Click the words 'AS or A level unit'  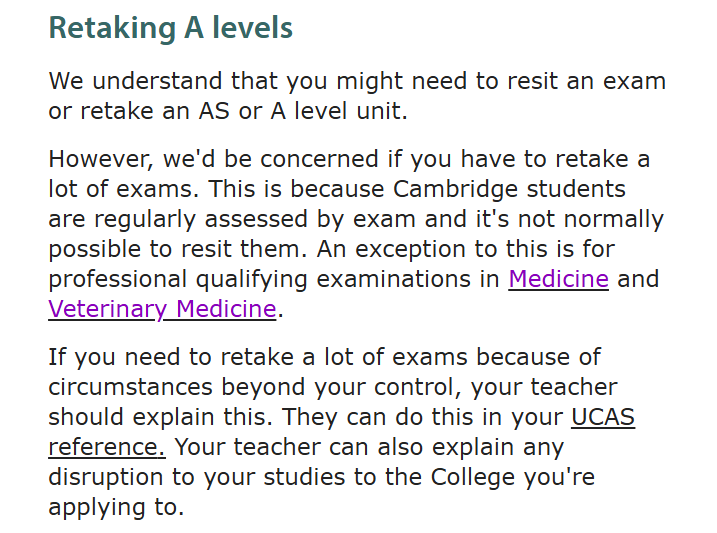coord(303,111)
